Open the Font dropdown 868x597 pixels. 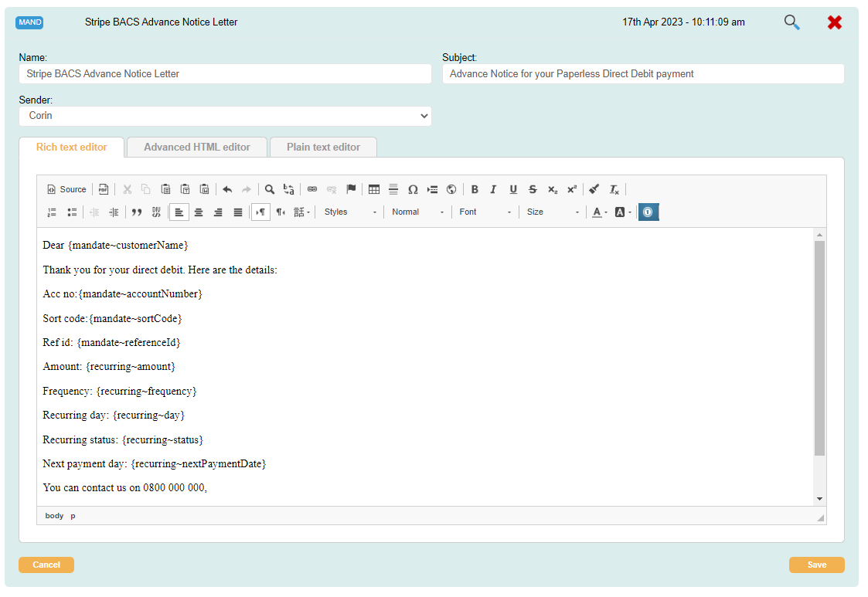coord(485,212)
